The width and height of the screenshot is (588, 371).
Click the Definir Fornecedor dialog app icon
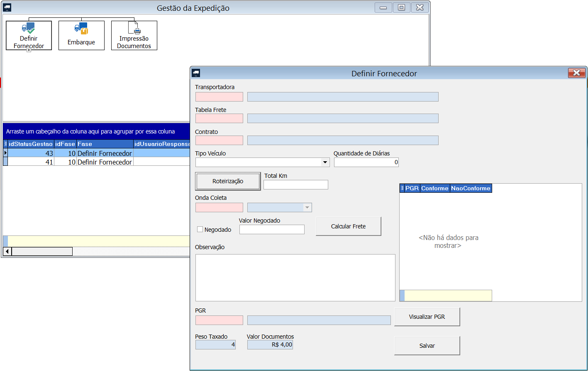[x=196, y=73]
